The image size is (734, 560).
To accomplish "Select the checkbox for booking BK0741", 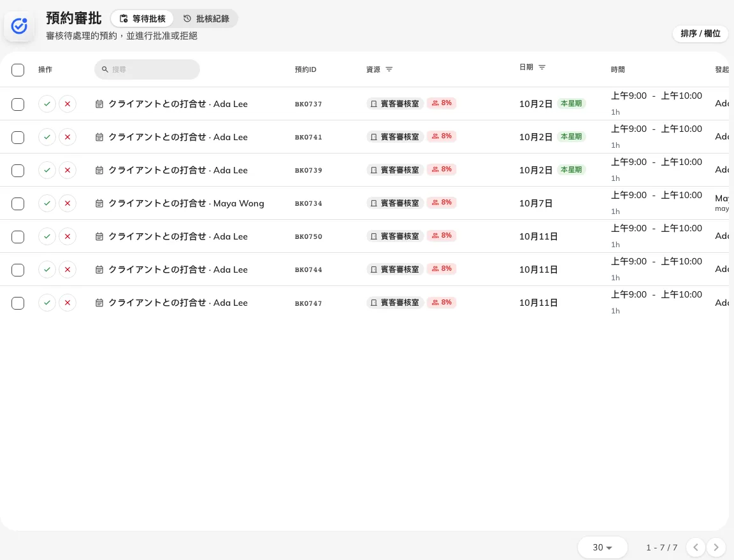I will point(18,137).
